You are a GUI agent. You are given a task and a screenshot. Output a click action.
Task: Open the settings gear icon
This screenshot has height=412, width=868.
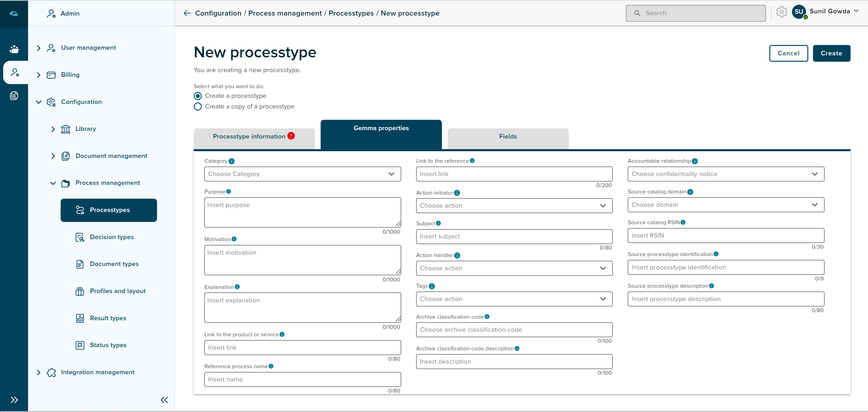[781, 12]
